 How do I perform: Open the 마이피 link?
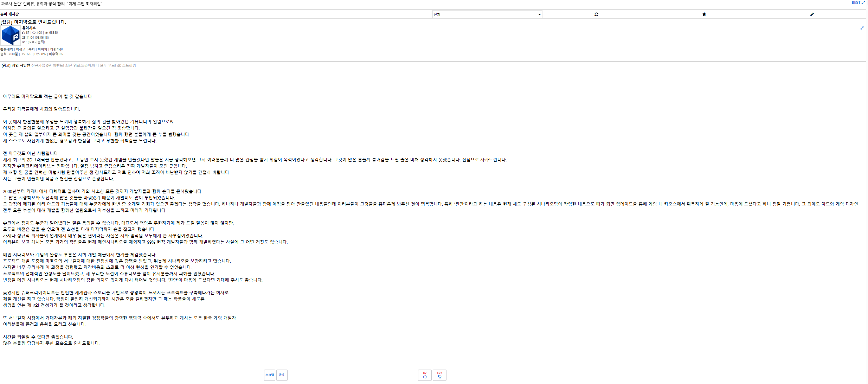[42, 50]
